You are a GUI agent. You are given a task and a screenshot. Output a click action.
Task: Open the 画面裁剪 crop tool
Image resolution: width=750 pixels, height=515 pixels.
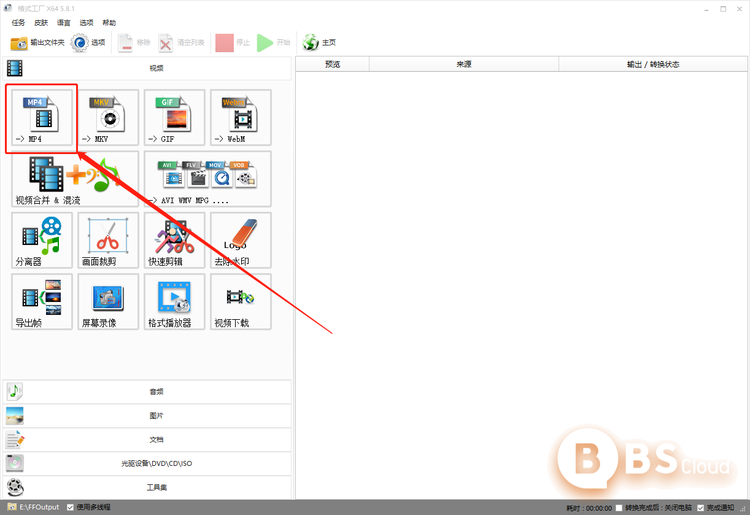108,240
